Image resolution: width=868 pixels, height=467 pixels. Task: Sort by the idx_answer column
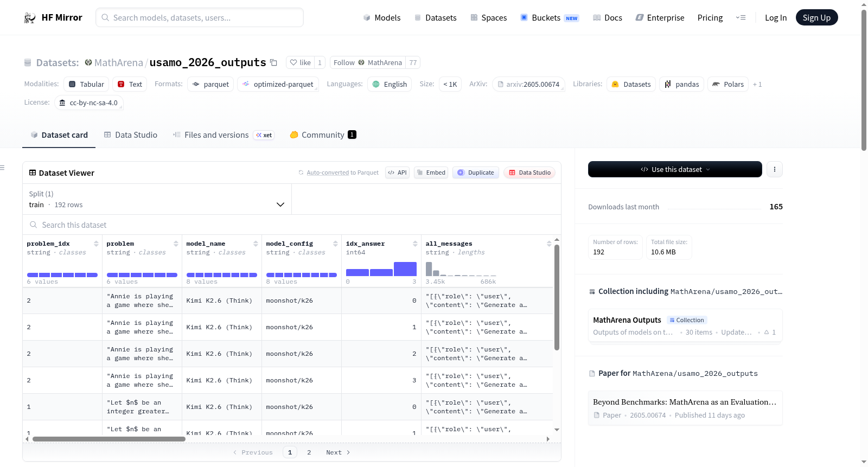(415, 244)
